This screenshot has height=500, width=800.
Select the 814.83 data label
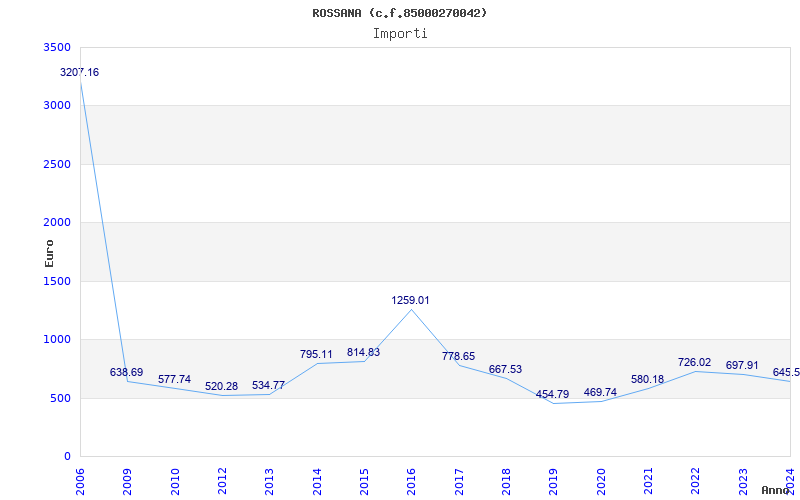(x=363, y=352)
